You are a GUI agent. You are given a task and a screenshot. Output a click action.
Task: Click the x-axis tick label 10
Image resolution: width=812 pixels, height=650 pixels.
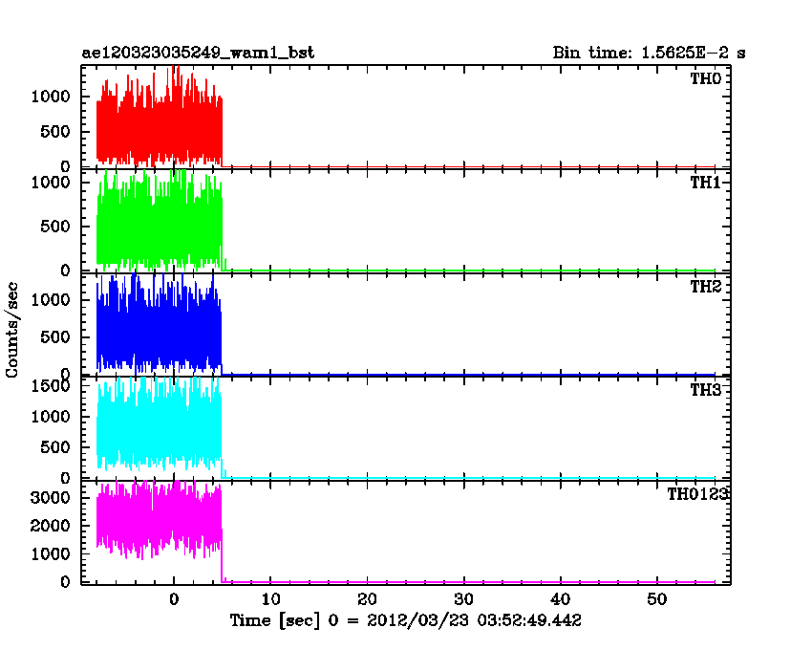pyautogui.click(x=270, y=599)
